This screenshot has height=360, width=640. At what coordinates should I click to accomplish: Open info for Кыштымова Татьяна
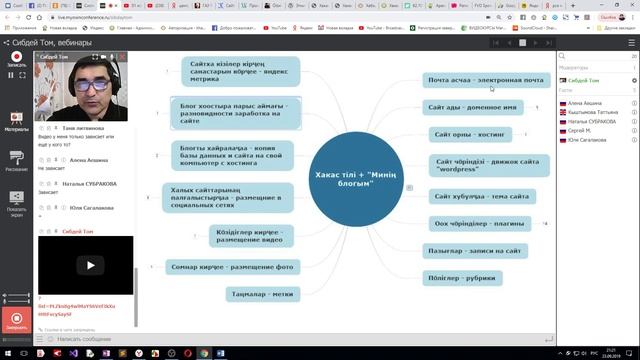[x=634, y=112]
